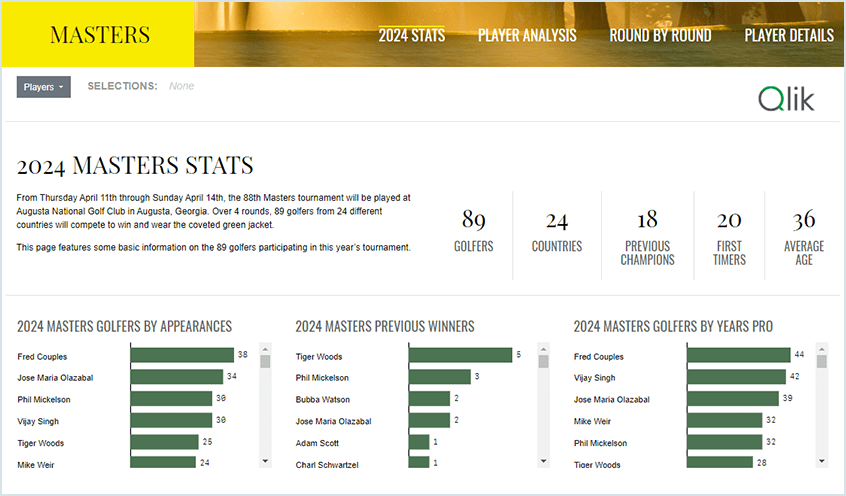846x496 pixels.
Task: Select Tiger Woods bar with 25 appearances
Action: [x=165, y=441]
